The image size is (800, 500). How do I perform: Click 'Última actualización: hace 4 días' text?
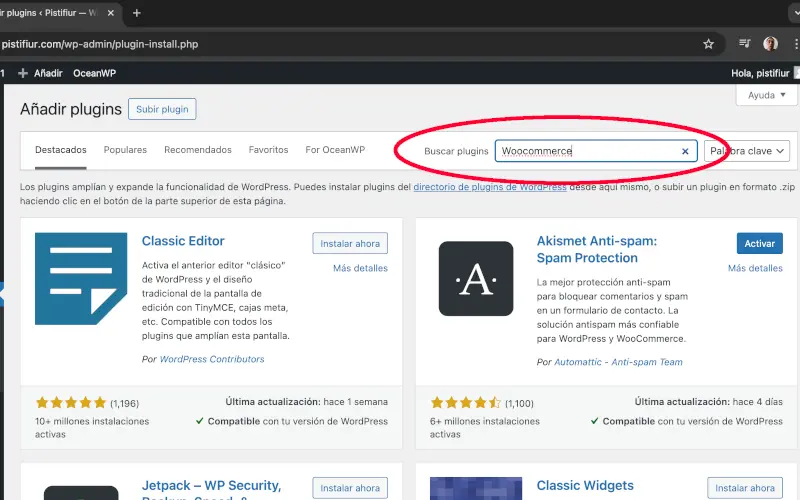709,402
